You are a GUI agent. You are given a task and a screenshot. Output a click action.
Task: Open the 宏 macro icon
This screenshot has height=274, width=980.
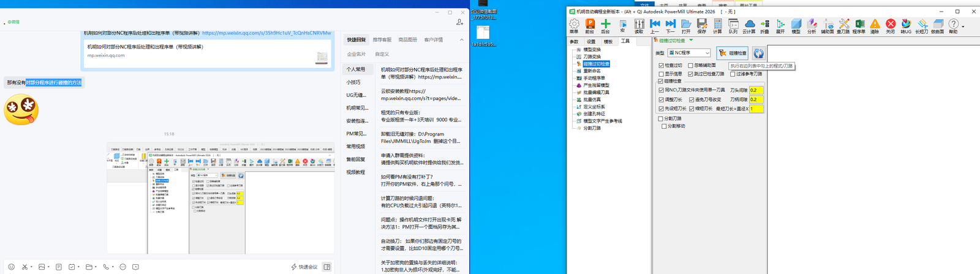pos(622,25)
